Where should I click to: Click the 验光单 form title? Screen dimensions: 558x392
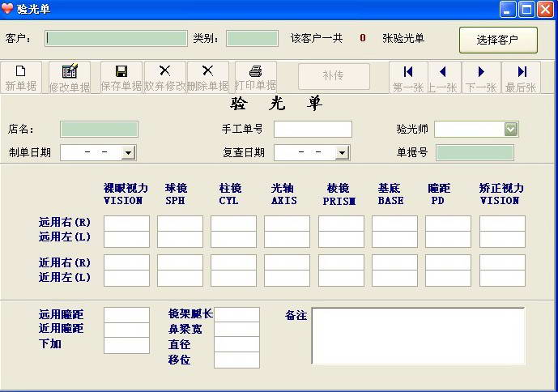click(276, 104)
